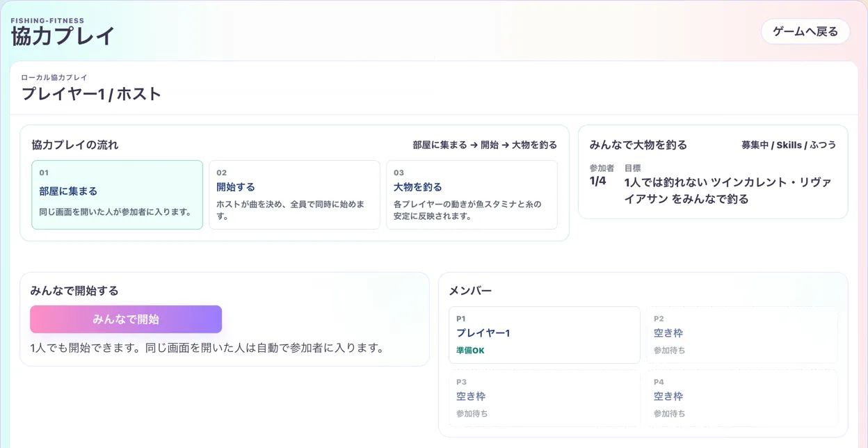Start co-op with みんなで開始 button
868x448 pixels.
click(126, 319)
